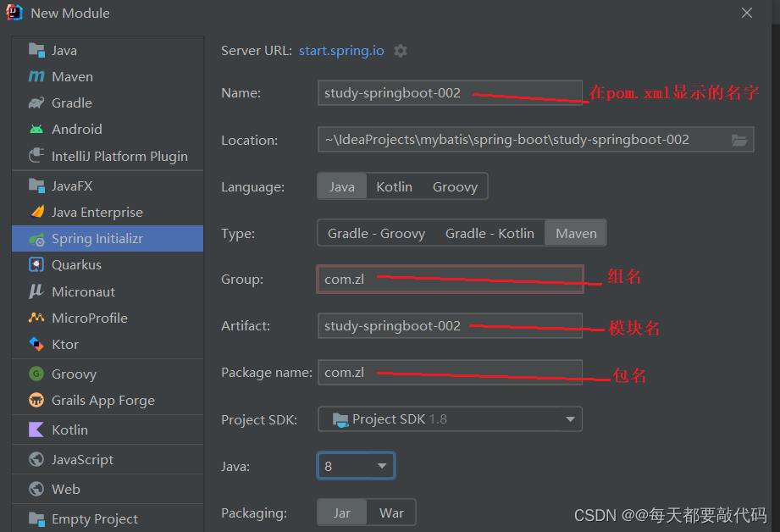Click the Artifact input field
This screenshot has height=532, width=780.
(450, 325)
